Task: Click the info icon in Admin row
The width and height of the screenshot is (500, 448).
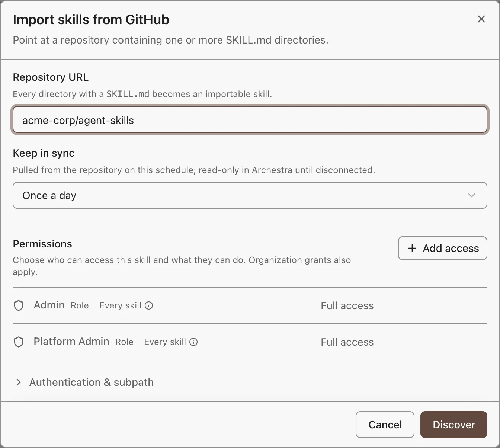Action: pyautogui.click(x=149, y=305)
